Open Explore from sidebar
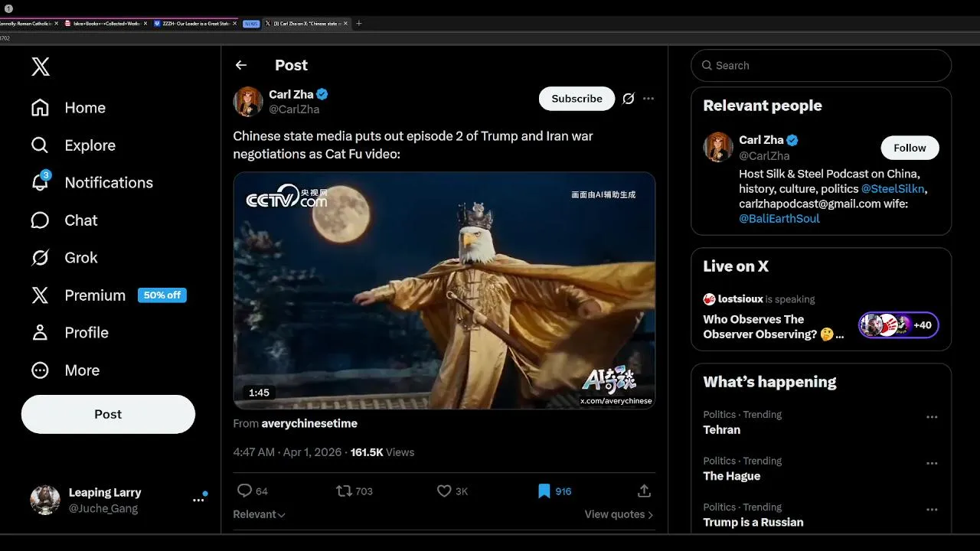 point(73,145)
